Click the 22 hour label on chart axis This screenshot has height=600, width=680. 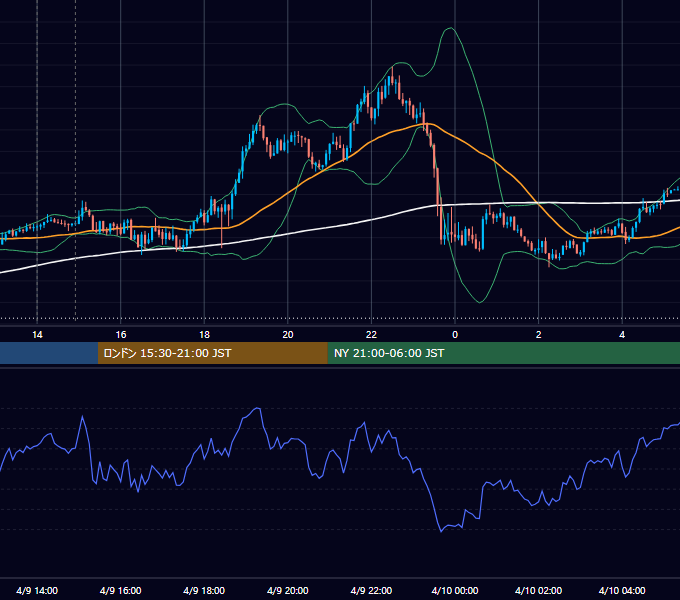(371, 335)
